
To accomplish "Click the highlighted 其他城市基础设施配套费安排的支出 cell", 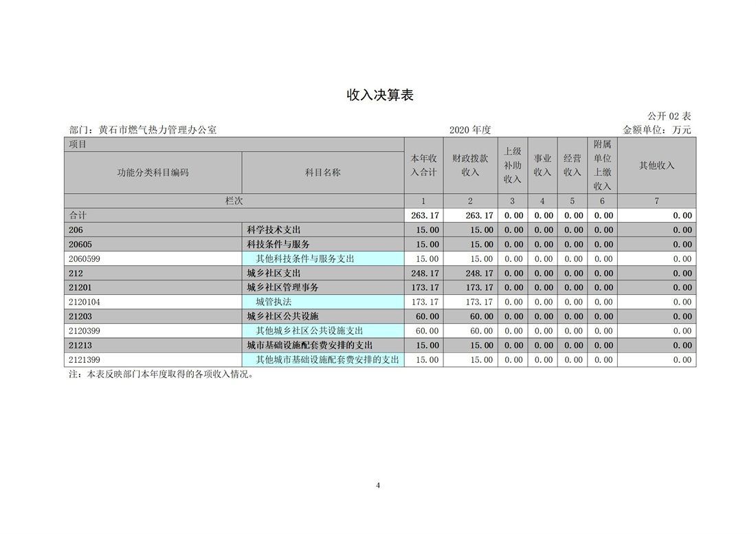I will tap(323, 360).
